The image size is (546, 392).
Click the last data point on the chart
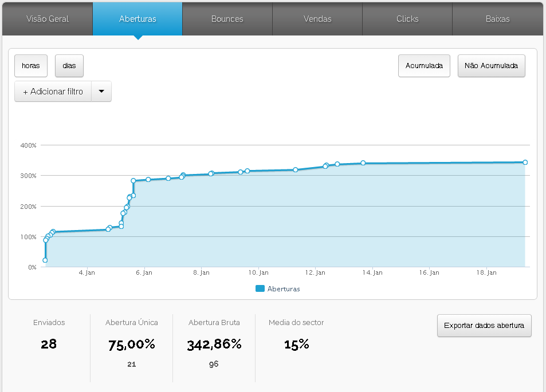pyautogui.click(x=525, y=163)
